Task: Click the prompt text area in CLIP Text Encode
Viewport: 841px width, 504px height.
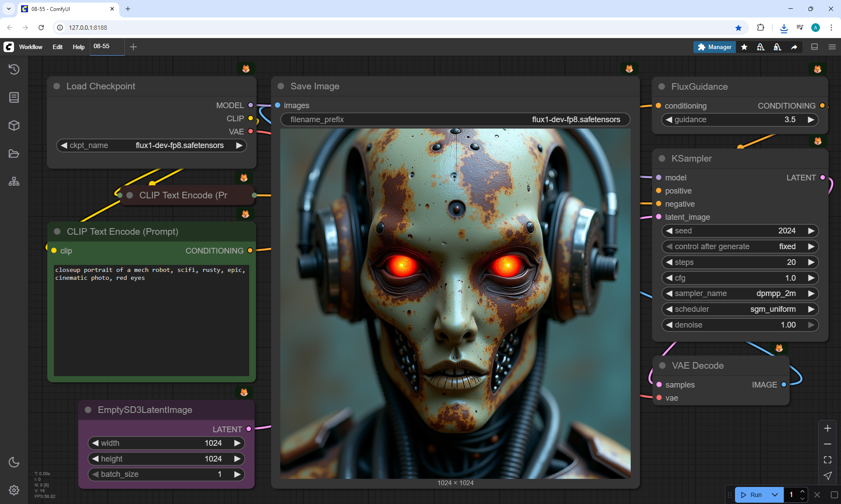Action: point(152,320)
